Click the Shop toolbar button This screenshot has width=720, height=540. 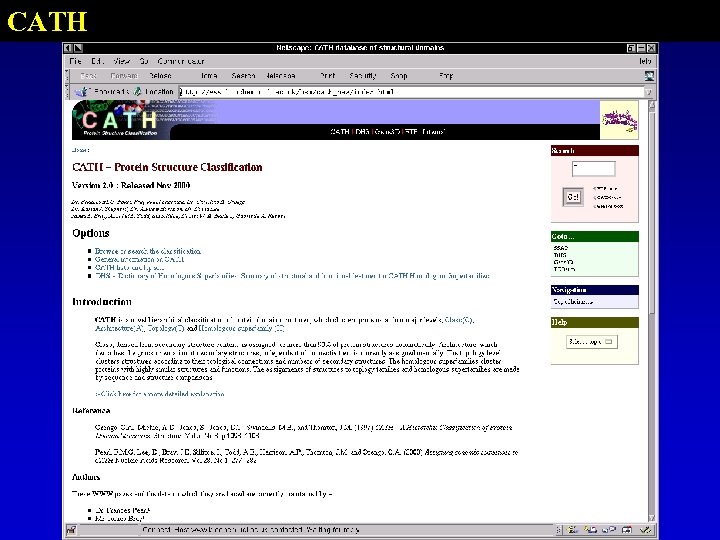(399, 76)
